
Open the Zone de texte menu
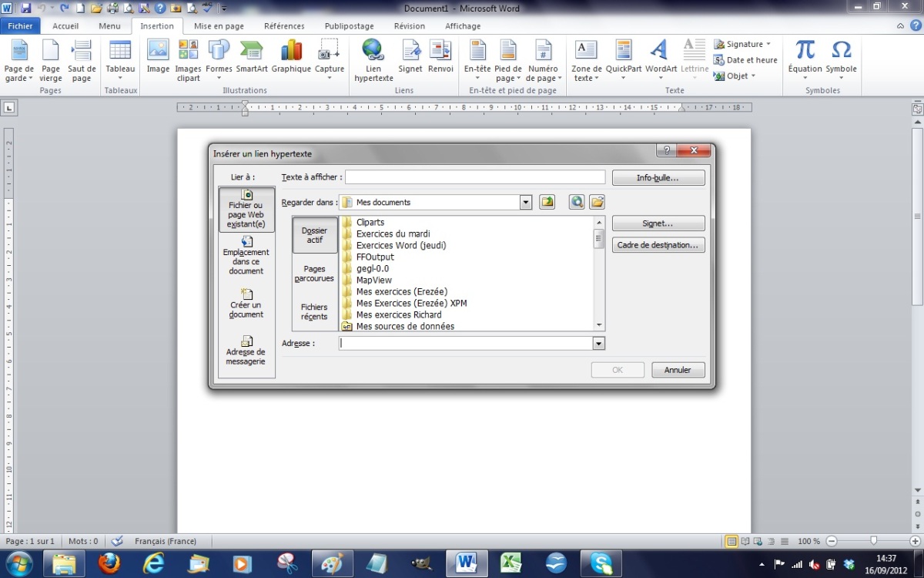pos(587,61)
